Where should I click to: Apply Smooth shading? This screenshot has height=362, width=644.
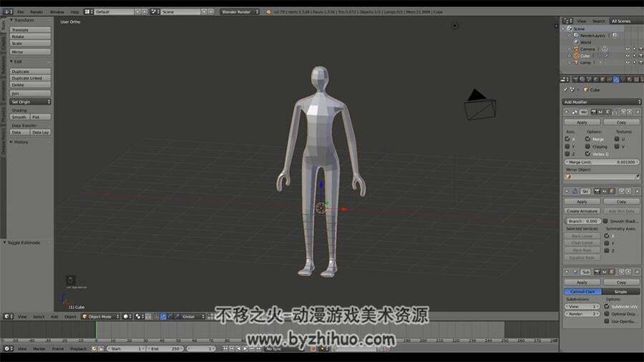pos(19,117)
